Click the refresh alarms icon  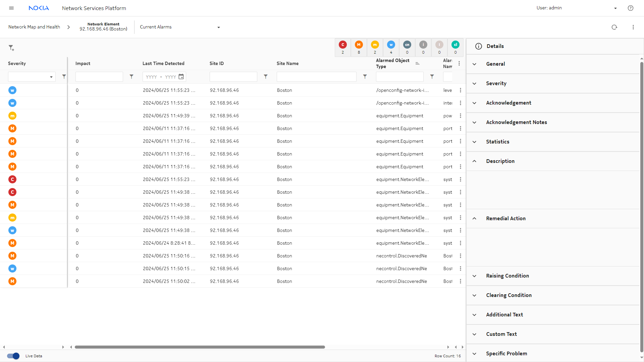point(614,27)
